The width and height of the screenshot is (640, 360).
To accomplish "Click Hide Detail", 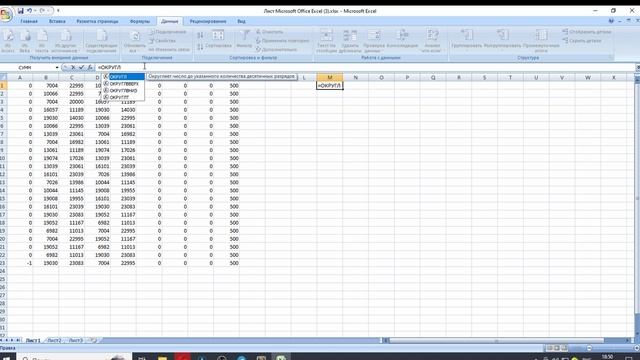I will point(582,41).
